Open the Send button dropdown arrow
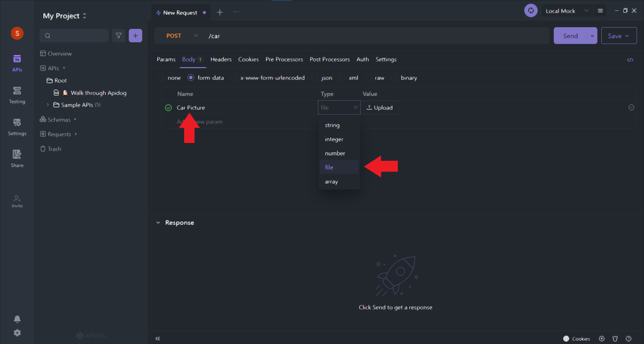Image resolution: width=644 pixels, height=344 pixels. click(592, 36)
